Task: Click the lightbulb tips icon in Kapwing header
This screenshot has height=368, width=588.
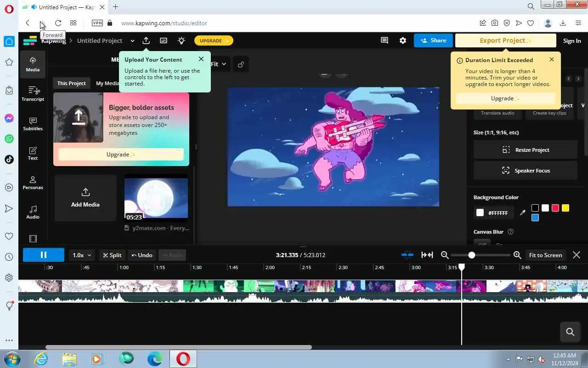Action: [181, 40]
